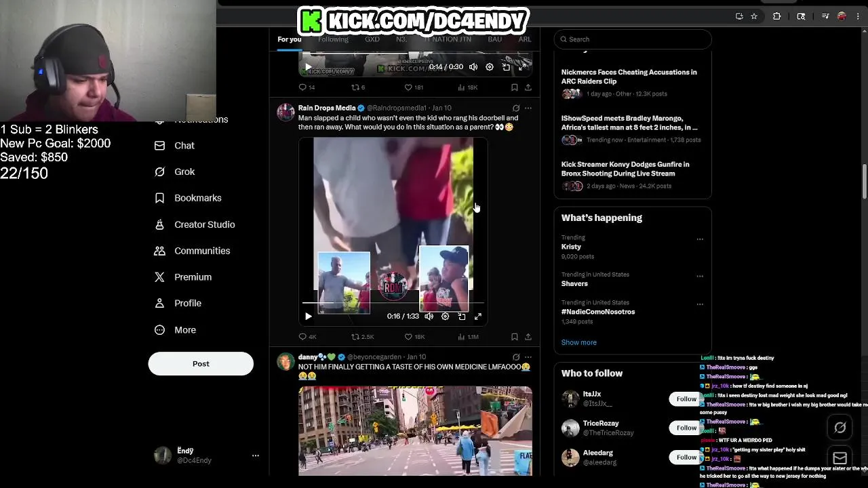
Task: Follow TriceRozay
Action: (686, 428)
